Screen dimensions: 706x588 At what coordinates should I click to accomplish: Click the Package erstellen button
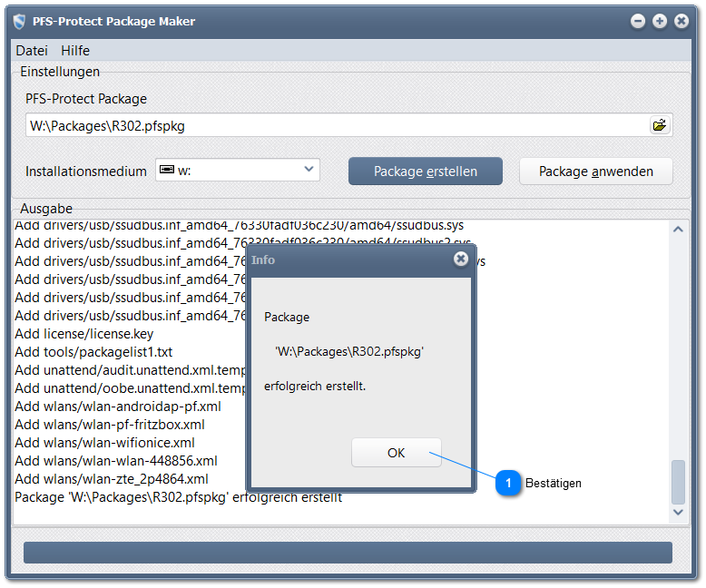pyautogui.click(x=426, y=171)
